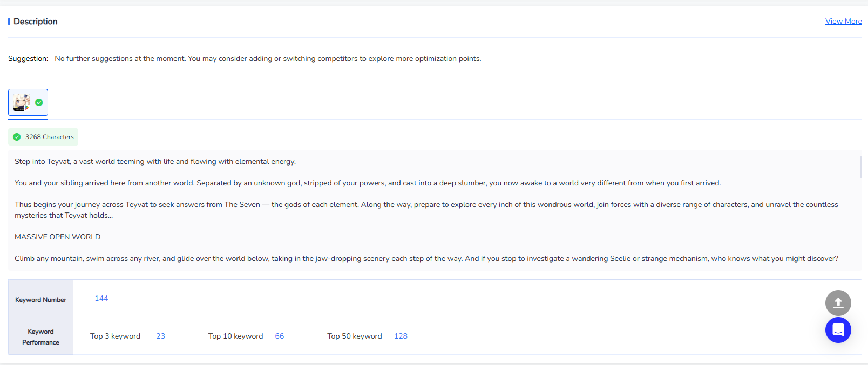
Task: Open the Top 3 keyword count 23
Action: (x=161, y=336)
